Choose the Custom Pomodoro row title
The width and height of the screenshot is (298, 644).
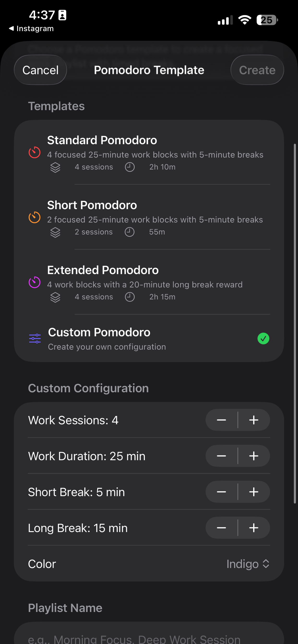(99, 332)
